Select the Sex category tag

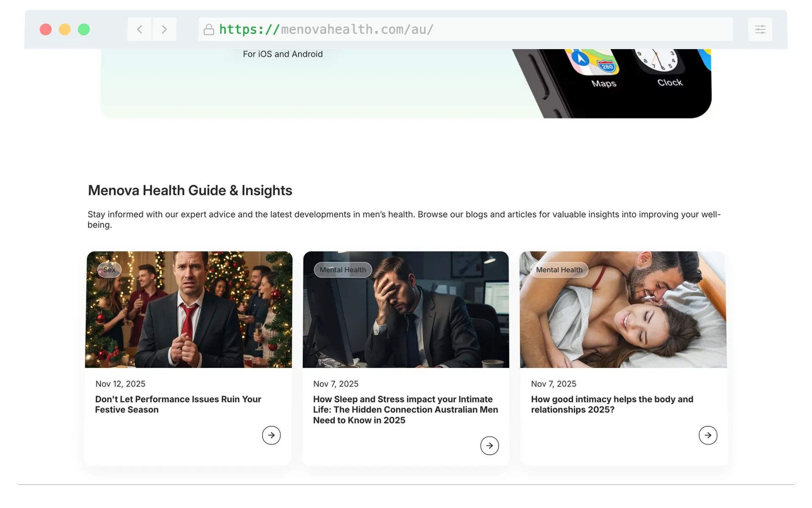(110, 270)
